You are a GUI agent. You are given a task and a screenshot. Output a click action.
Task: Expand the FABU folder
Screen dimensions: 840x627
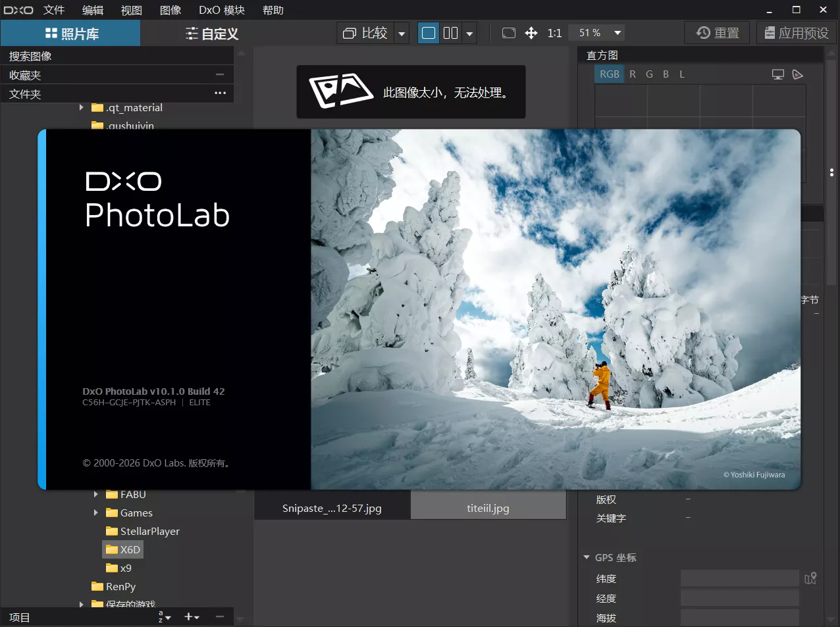coord(95,494)
